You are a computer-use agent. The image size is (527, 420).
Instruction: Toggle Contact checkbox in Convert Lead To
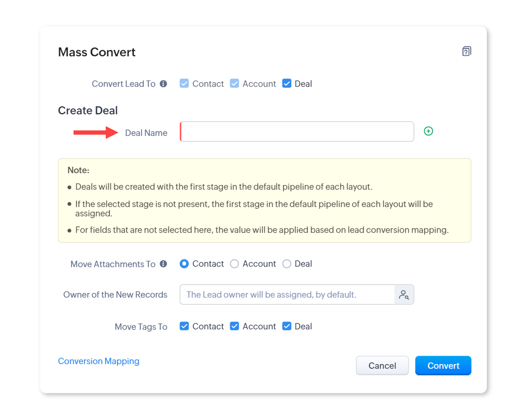184,84
